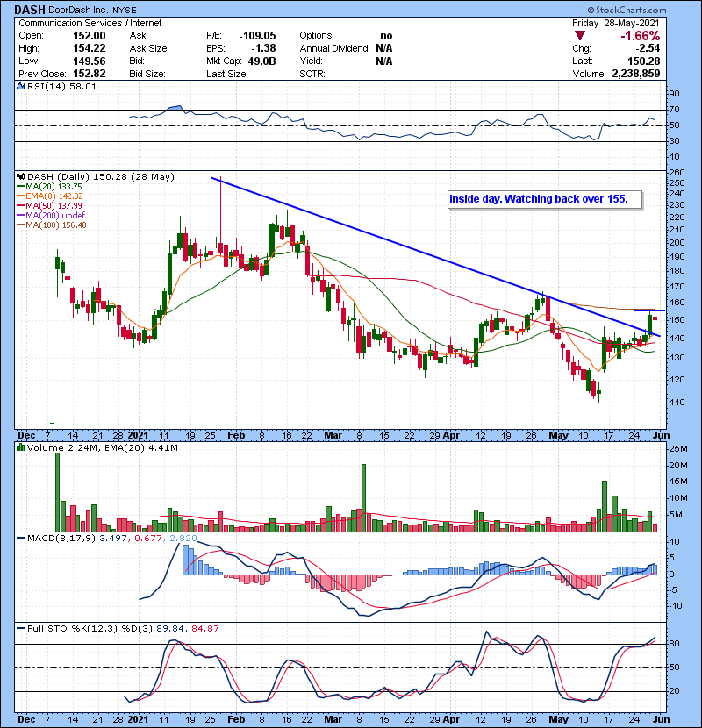Click the red down-triangle change indicator
The image size is (702, 728).
[x=579, y=35]
